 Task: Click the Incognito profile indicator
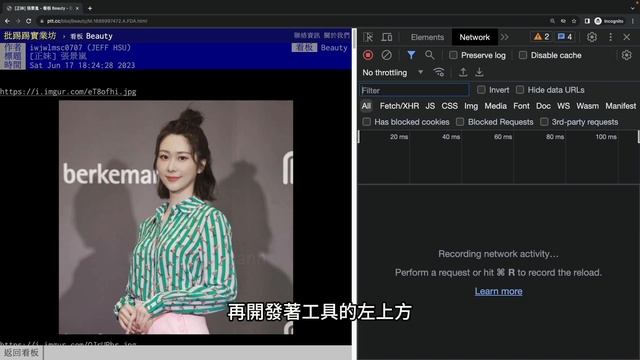609,21
